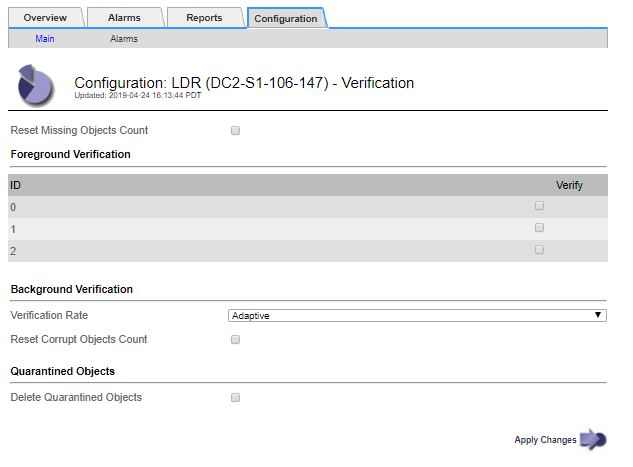The width and height of the screenshot is (633, 467).
Task: Click the ID column header
Action: click(x=16, y=185)
